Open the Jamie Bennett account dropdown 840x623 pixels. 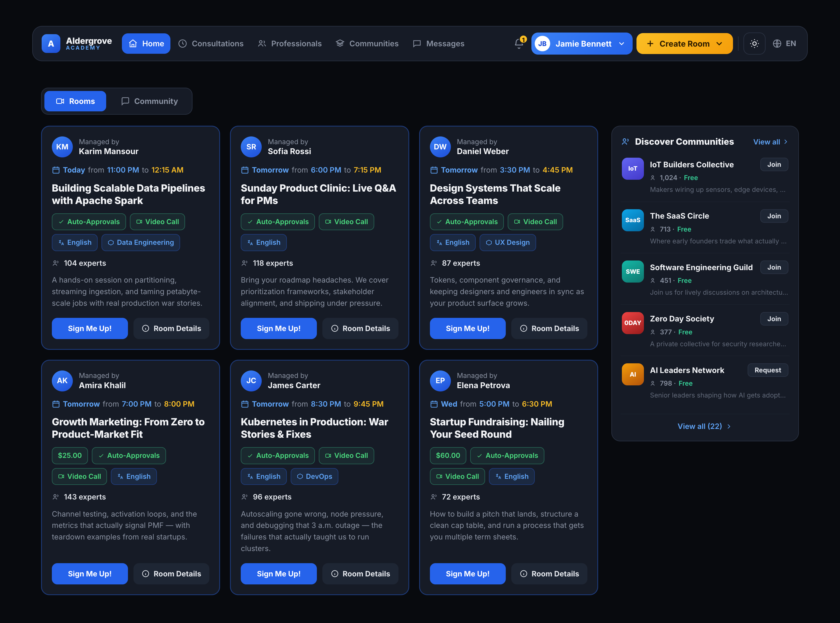[x=582, y=44]
